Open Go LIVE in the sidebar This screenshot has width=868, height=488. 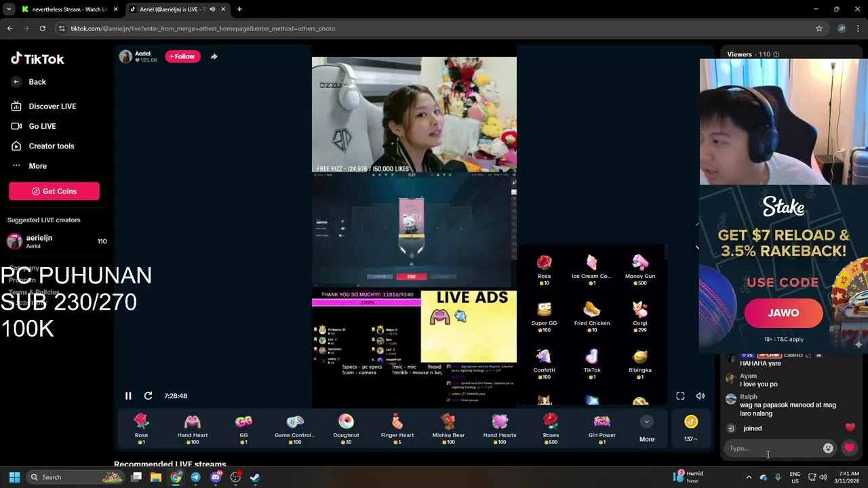33,126
